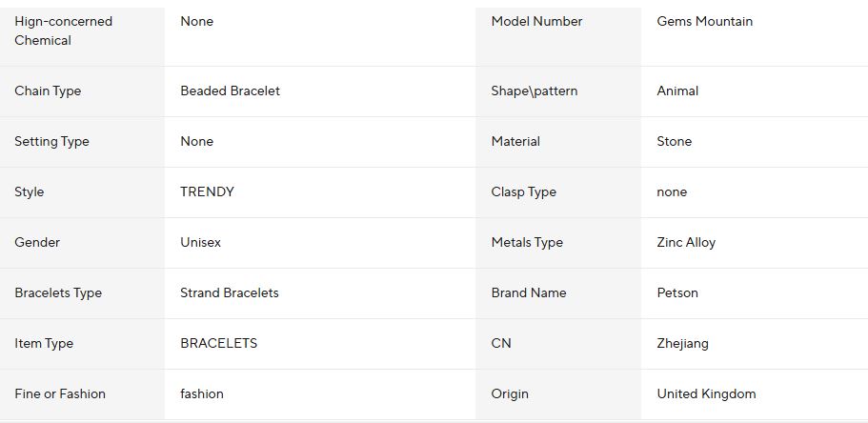
Task: Click the Zinc Alloy metals value
Action: 686,243
